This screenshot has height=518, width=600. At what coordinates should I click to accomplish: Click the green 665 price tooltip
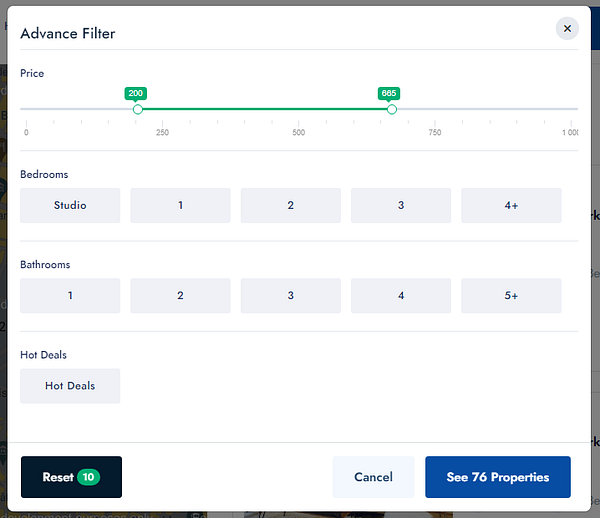point(389,93)
